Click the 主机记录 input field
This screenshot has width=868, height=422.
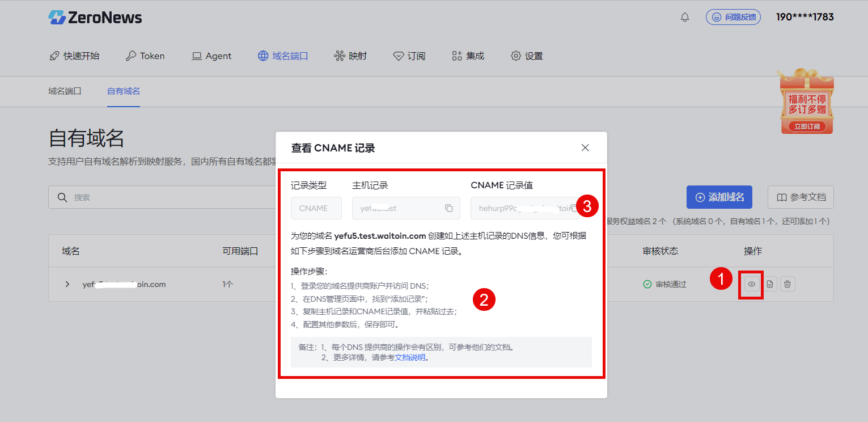[406, 208]
